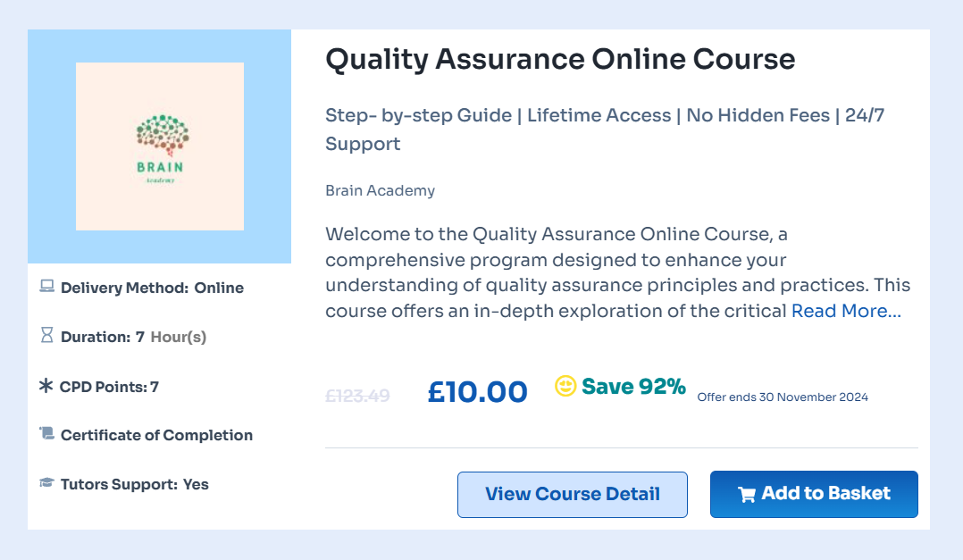963x560 pixels.
Task: Click the shopping cart icon in basket button
Action: (x=747, y=495)
